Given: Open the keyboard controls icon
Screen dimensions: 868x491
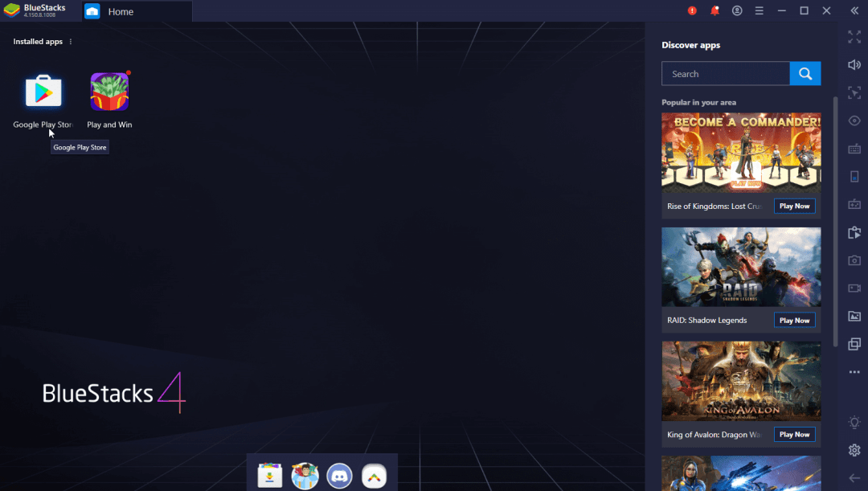Looking at the screenshot, I should (854, 149).
